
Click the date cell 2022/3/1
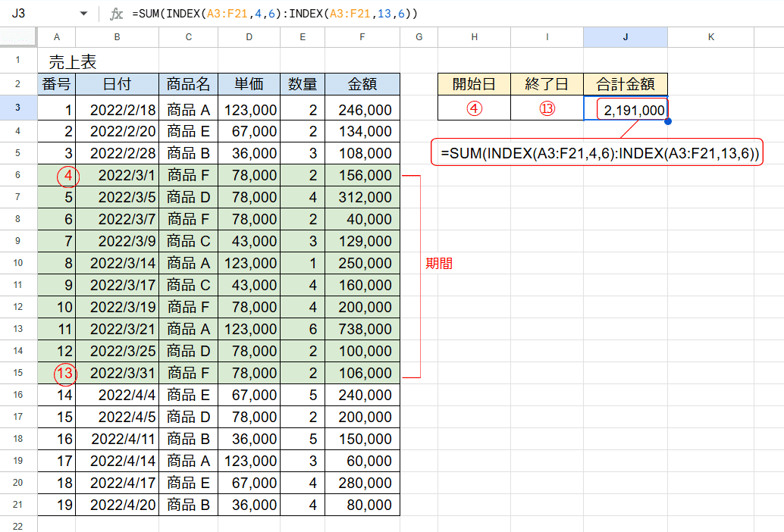click(117, 174)
